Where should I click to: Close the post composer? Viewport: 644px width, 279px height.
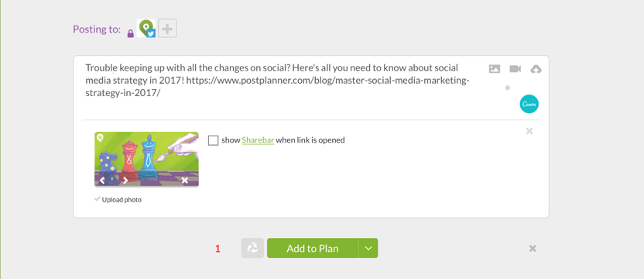tap(533, 249)
